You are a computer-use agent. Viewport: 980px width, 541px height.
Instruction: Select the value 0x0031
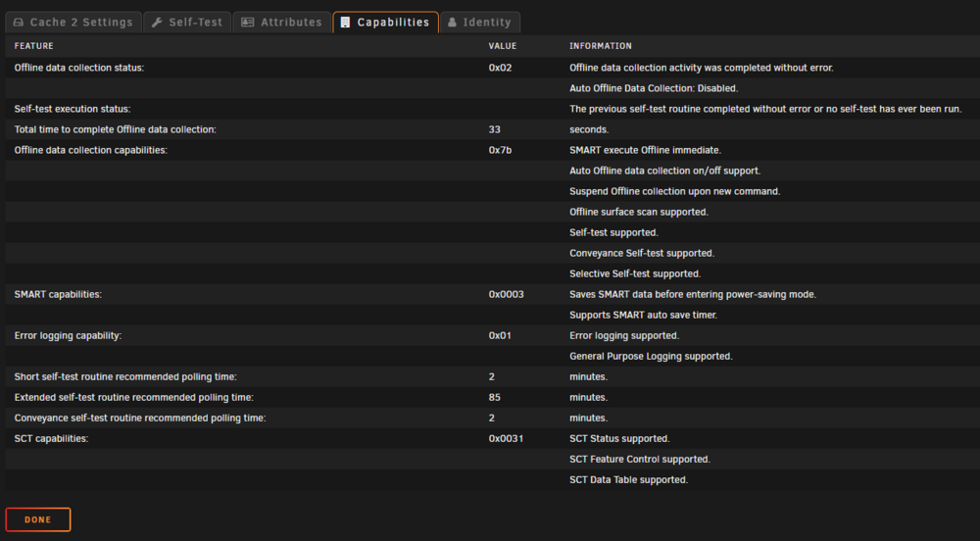(x=507, y=438)
